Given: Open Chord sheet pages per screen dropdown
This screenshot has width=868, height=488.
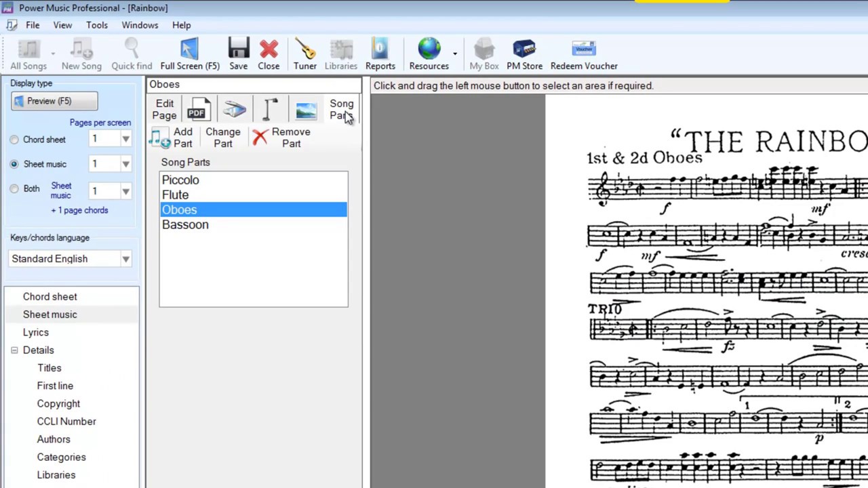Looking at the screenshot, I should [x=125, y=139].
